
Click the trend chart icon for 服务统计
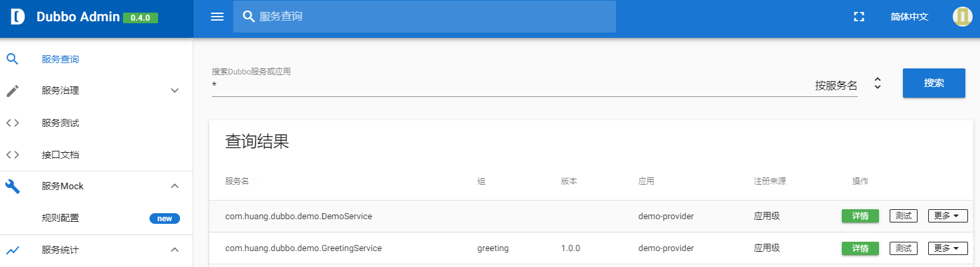[13, 250]
